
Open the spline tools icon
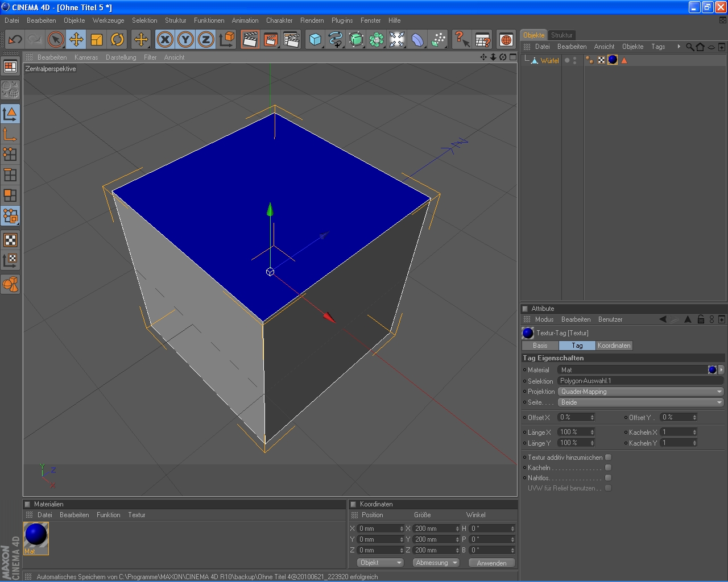tap(336, 39)
